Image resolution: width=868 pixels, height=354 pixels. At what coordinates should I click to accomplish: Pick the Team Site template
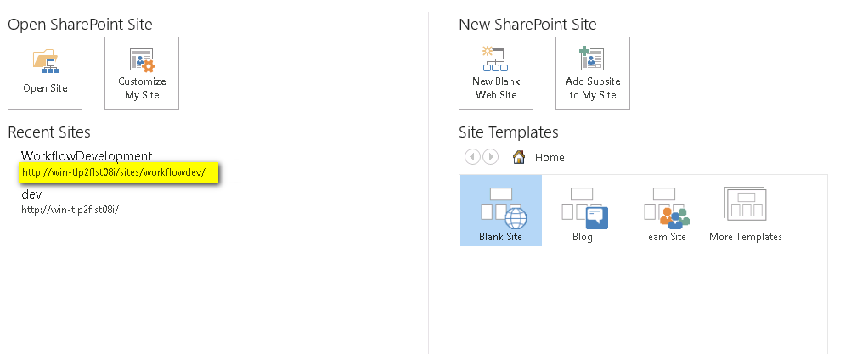pyautogui.click(x=664, y=211)
